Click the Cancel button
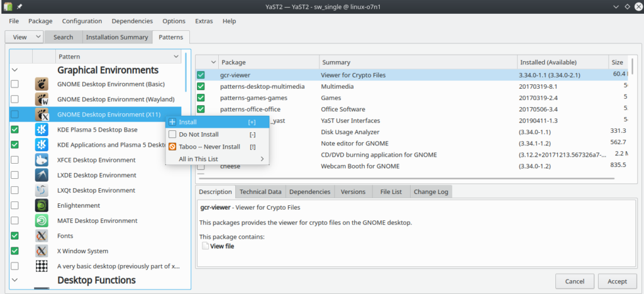 (575, 281)
